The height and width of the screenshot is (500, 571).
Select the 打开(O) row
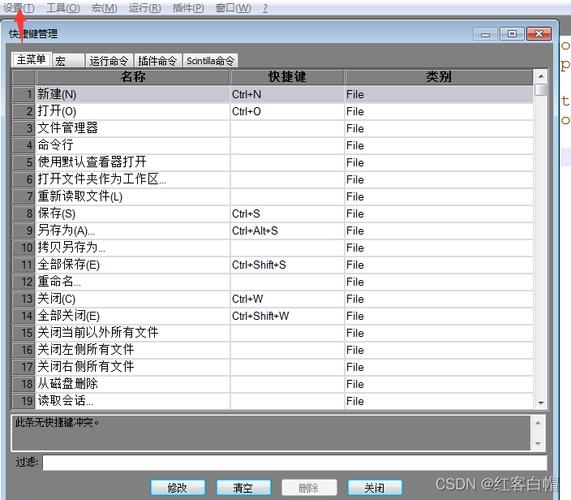click(273, 112)
